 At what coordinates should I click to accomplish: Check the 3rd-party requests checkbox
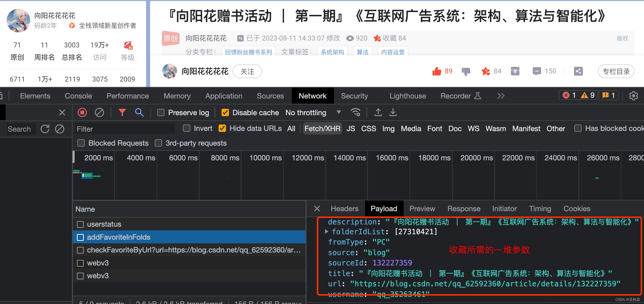coord(158,143)
